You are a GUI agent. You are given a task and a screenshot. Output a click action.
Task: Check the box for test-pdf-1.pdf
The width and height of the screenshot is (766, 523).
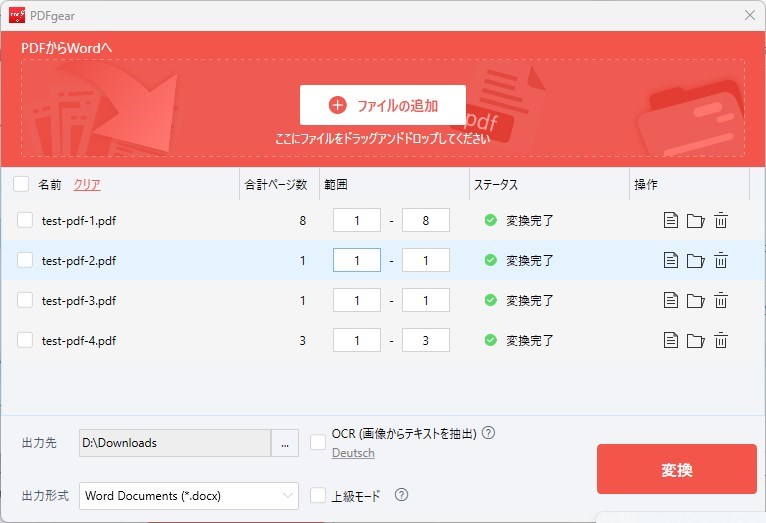25,220
